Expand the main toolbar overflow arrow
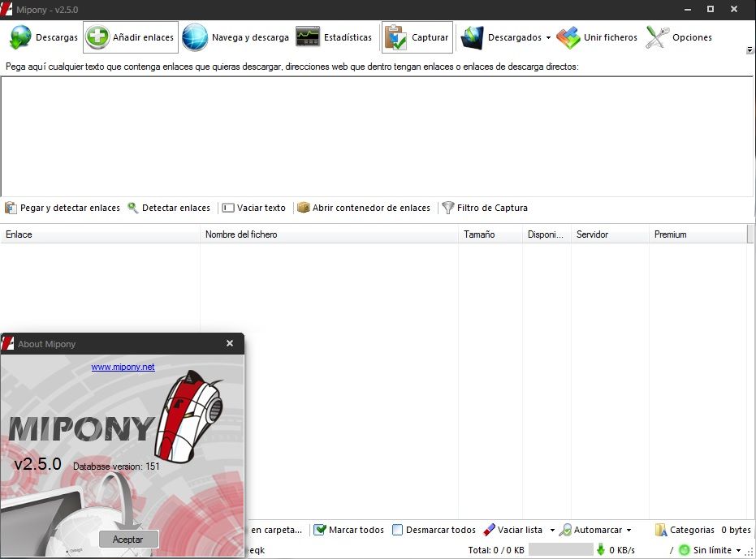The height and width of the screenshot is (559, 756). (x=750, y=50)
